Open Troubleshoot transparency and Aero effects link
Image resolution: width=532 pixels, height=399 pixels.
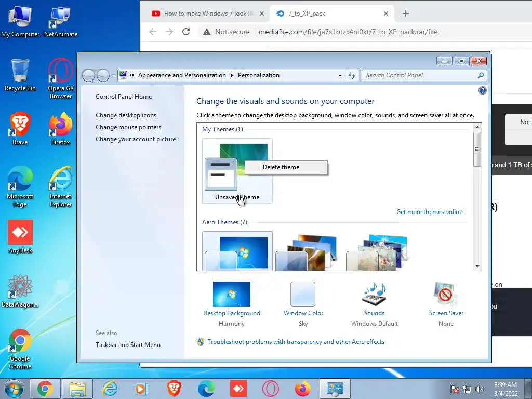click(x=296, y=342)
